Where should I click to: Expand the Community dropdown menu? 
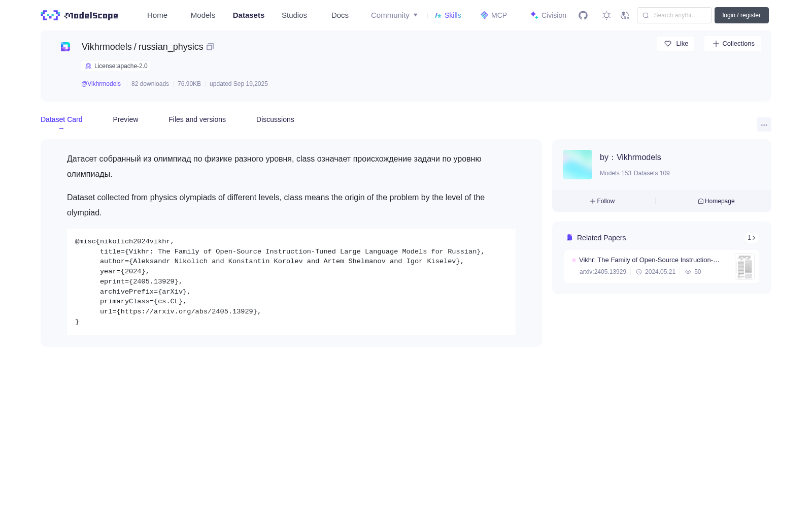pos(394,15)
